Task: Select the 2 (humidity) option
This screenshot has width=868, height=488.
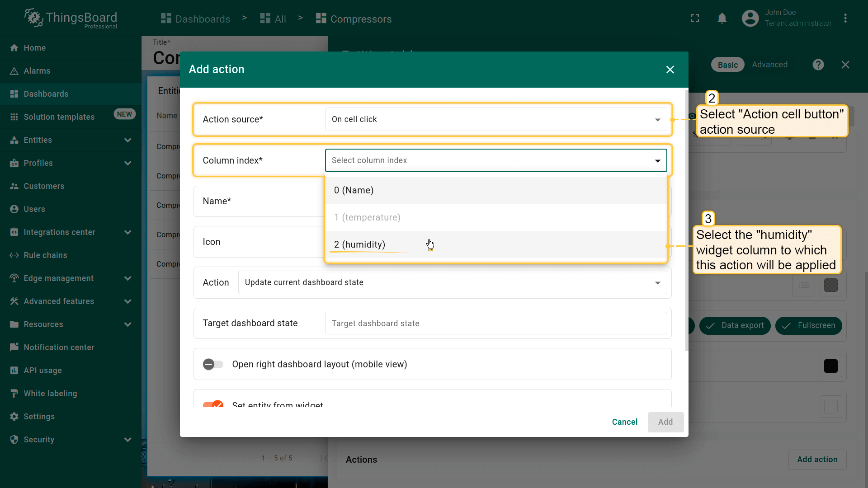Action: [360, 244]
